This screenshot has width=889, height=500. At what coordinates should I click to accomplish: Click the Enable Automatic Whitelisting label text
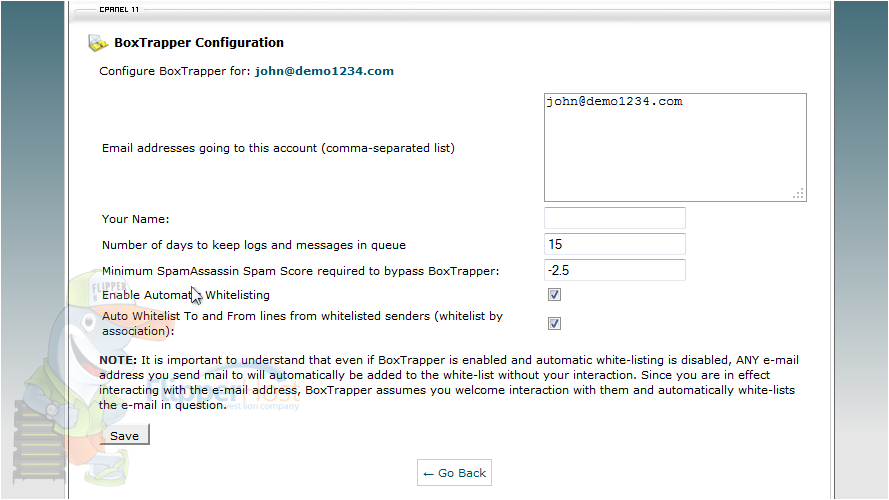185,295
